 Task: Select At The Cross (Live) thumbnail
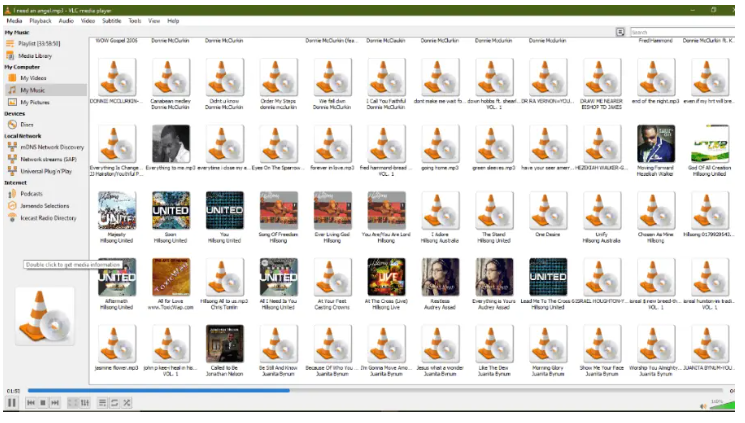coord(386,277)
